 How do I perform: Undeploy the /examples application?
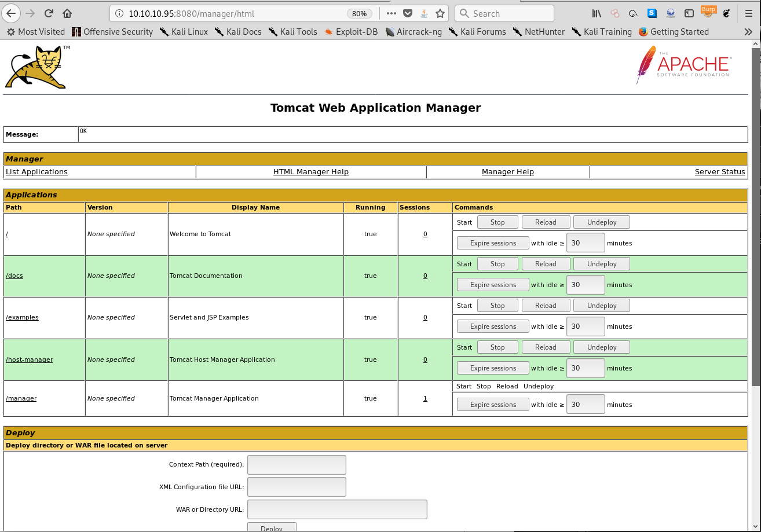[602, 306]
